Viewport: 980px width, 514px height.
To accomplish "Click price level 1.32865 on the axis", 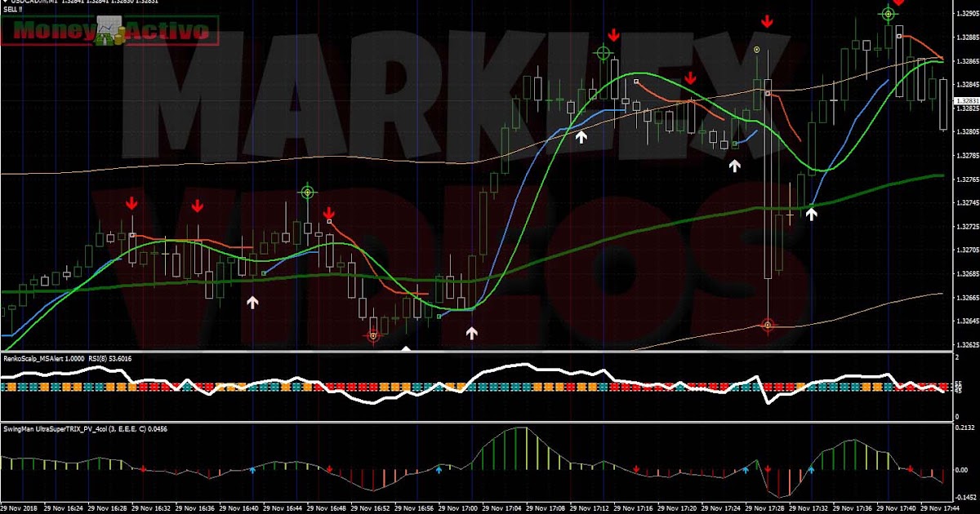I will point(966,61).
